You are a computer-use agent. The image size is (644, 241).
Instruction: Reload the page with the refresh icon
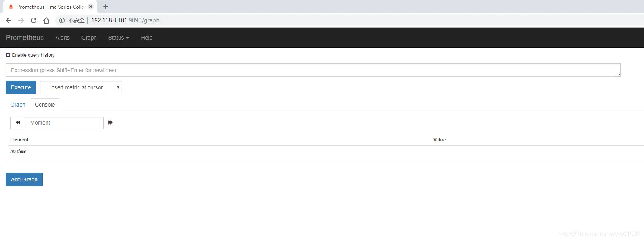(34, 20)
